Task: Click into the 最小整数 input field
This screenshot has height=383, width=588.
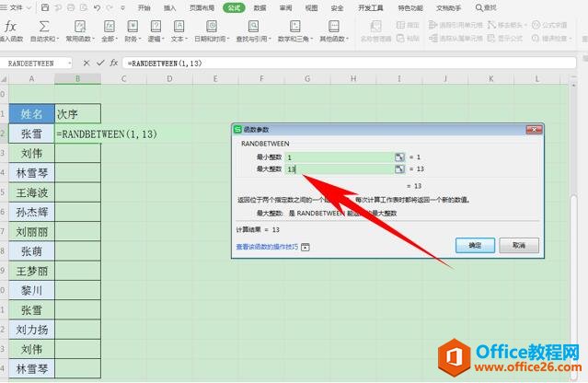Action: point(338,157)
